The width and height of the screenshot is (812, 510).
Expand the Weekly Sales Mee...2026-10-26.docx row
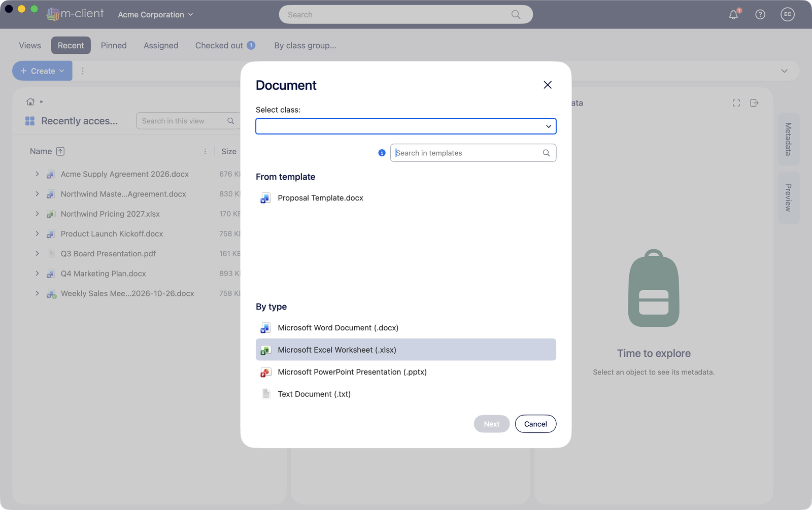37,293
